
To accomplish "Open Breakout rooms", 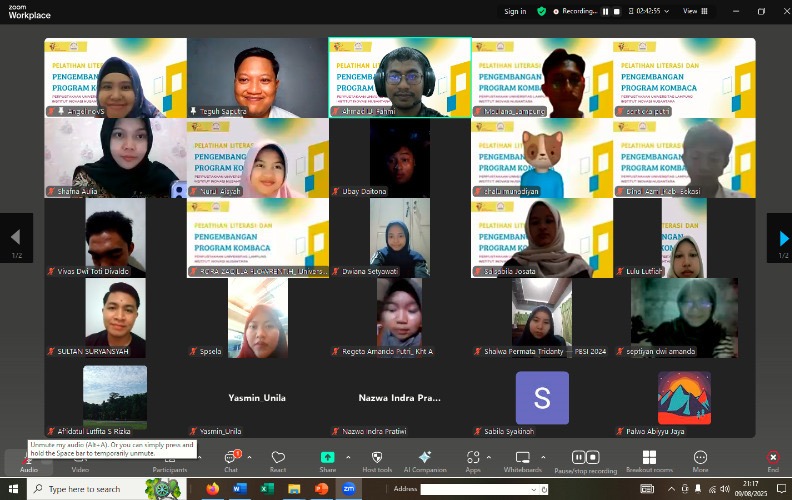I will 649,458.
